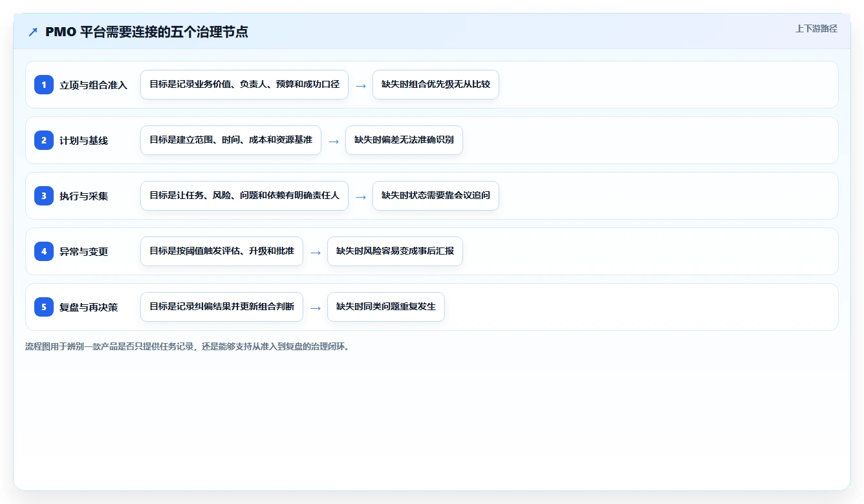864x504 pixels.
Task: Click the box 目标是让任务、风险、问题和依赖有明确责任人
Action: point(244,196)
